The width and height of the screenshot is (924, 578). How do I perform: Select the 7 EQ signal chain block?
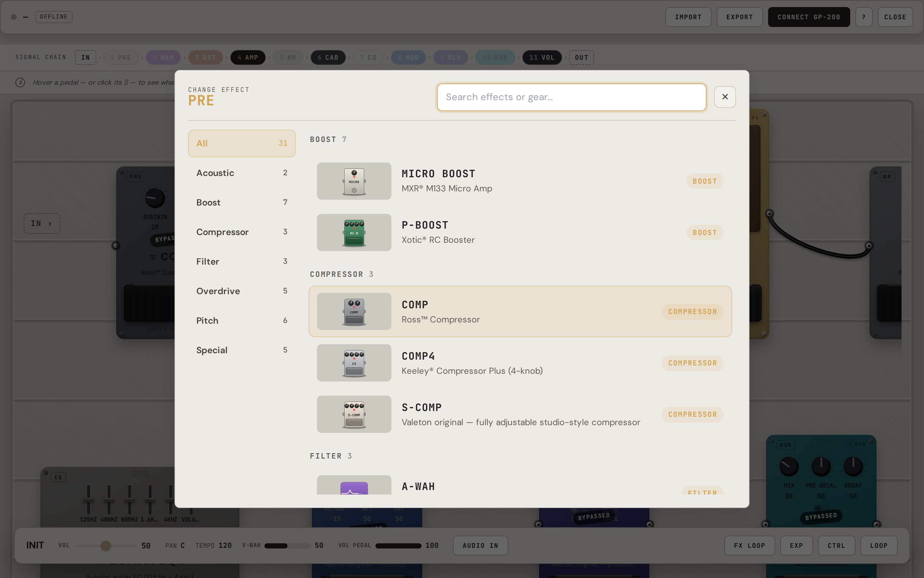368,57
